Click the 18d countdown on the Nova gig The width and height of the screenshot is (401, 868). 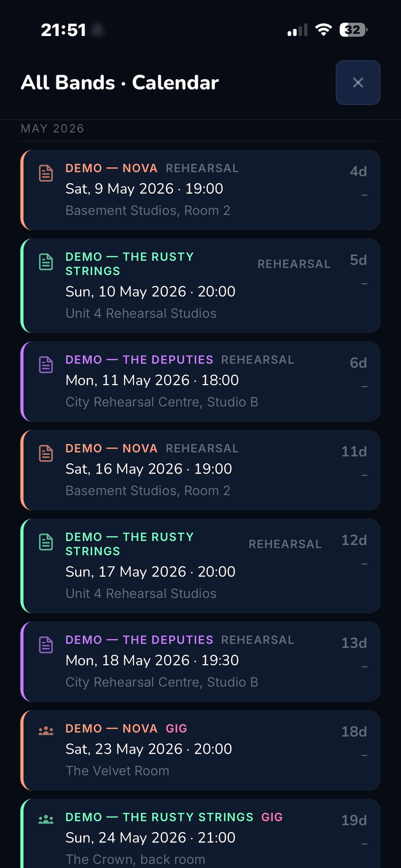(x=354, y=732)
